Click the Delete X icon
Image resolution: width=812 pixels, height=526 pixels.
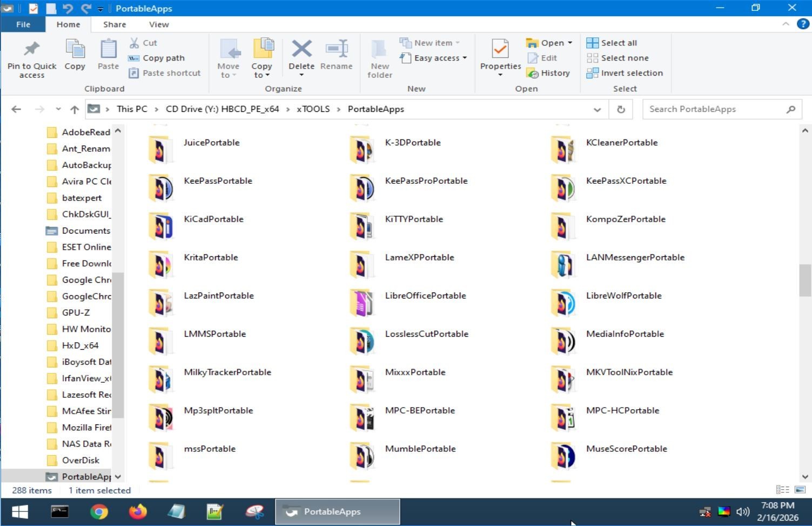[x=301, y=49]
